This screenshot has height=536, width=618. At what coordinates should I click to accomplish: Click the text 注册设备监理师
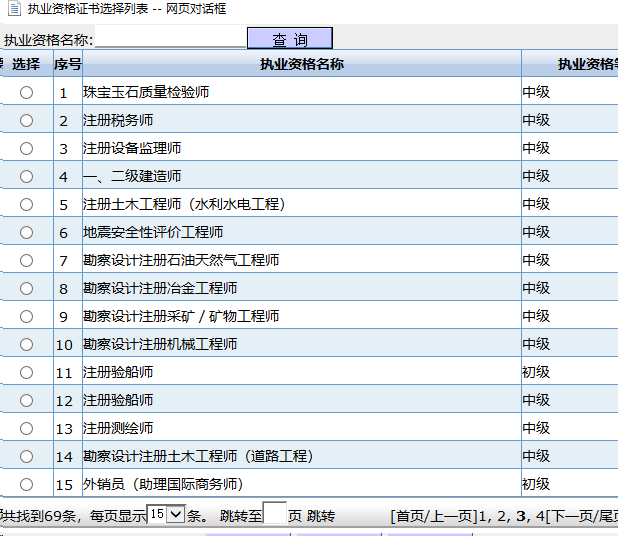pos(132,148)
